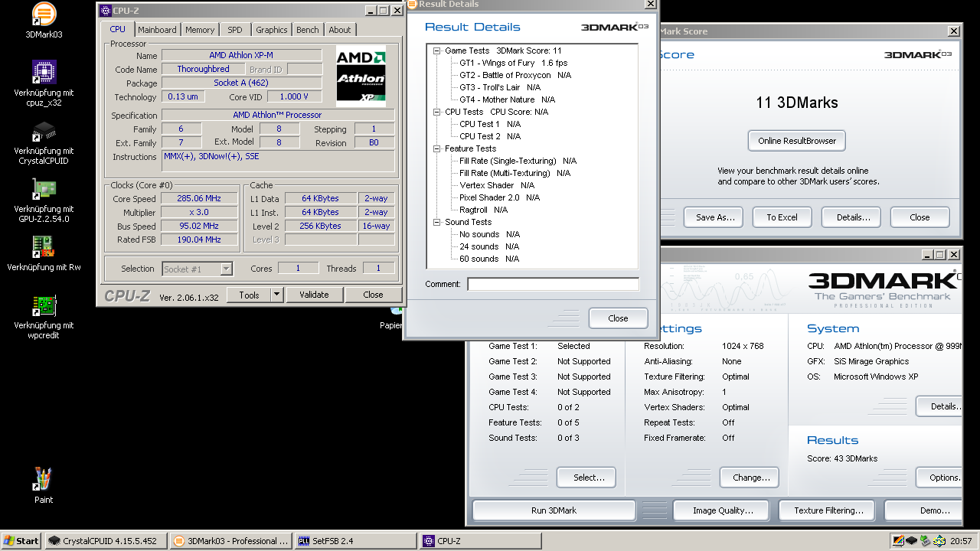This screenshot has width=980, height=551.
Task: Select the Ragtroll tree row
Action: pyautogui.click(x=483, y=210)
